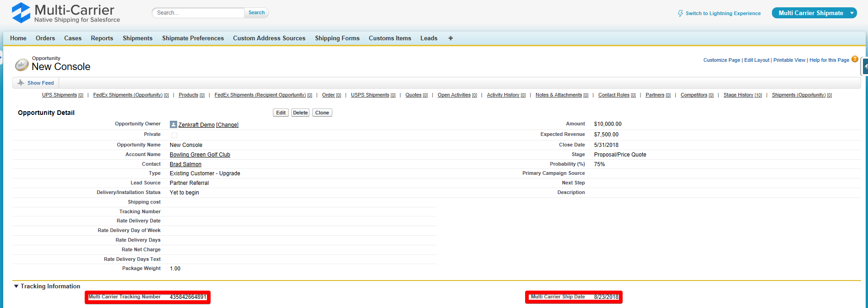Switch to the Leads tab
The height and width of the screenshot is (308, 868).
coord(429,38)
